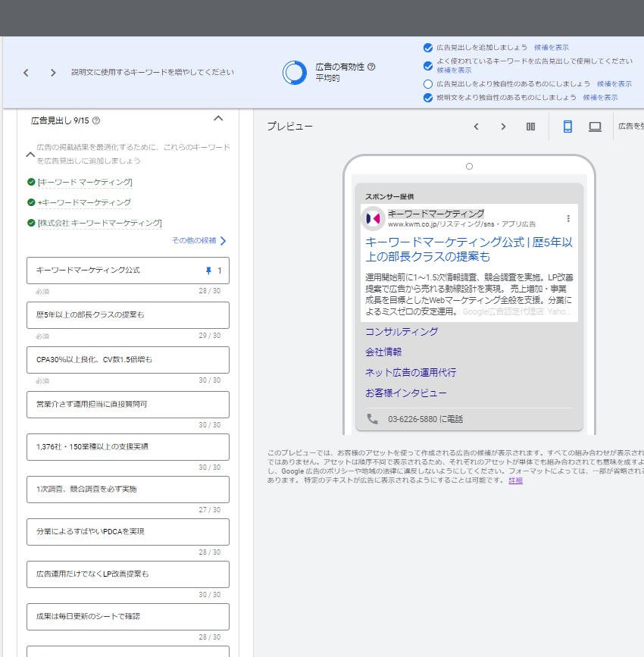644x657 pixels.
Task: Open その他の候補 for more suggestions
Action: [x=199, y=240]
